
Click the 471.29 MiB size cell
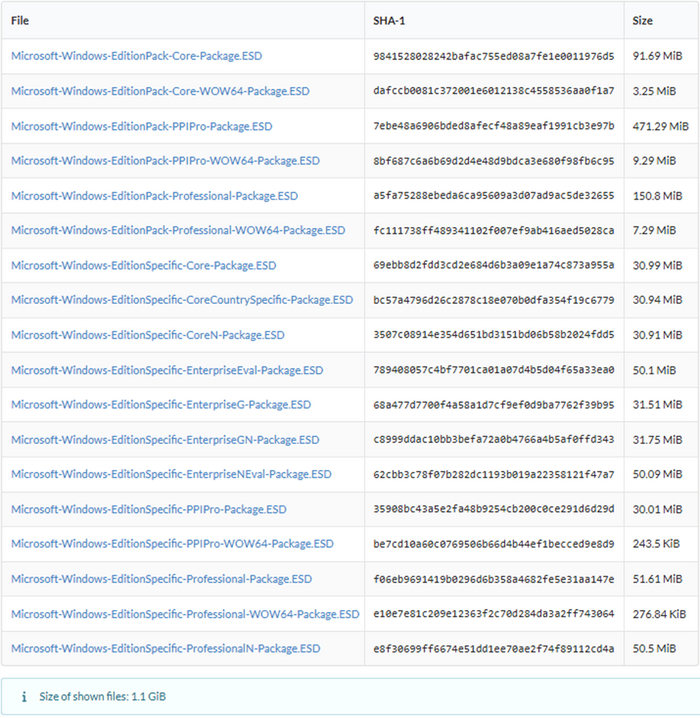[x=661, y=126]
